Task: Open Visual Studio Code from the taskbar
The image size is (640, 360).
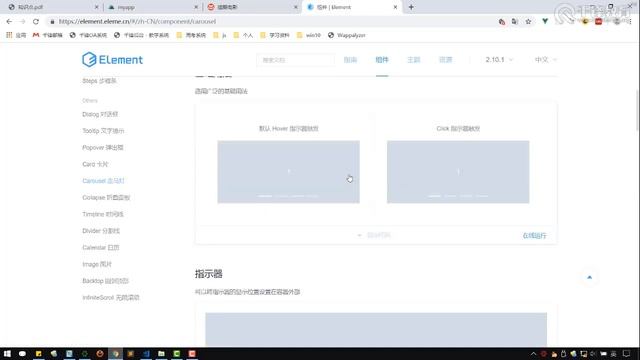Action: click(146, 353)
